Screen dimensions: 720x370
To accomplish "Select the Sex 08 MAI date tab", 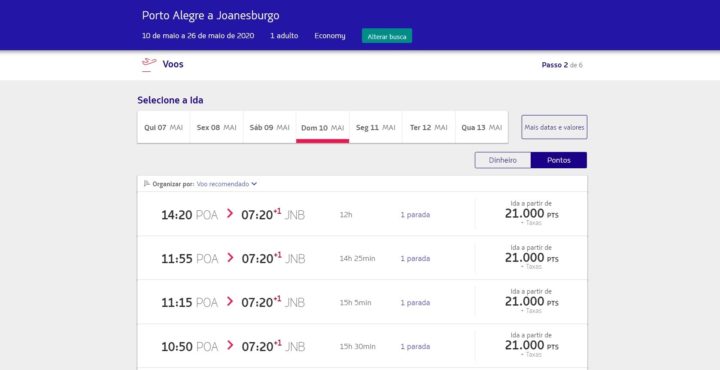I will (x=216, y=127).
